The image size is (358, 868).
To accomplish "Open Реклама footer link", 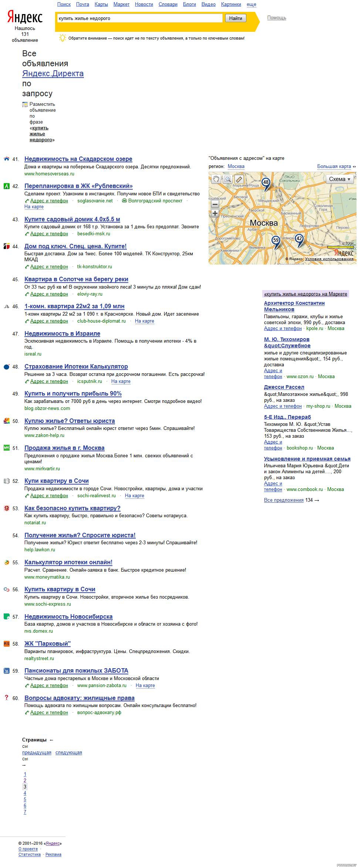I will [54, 855].
